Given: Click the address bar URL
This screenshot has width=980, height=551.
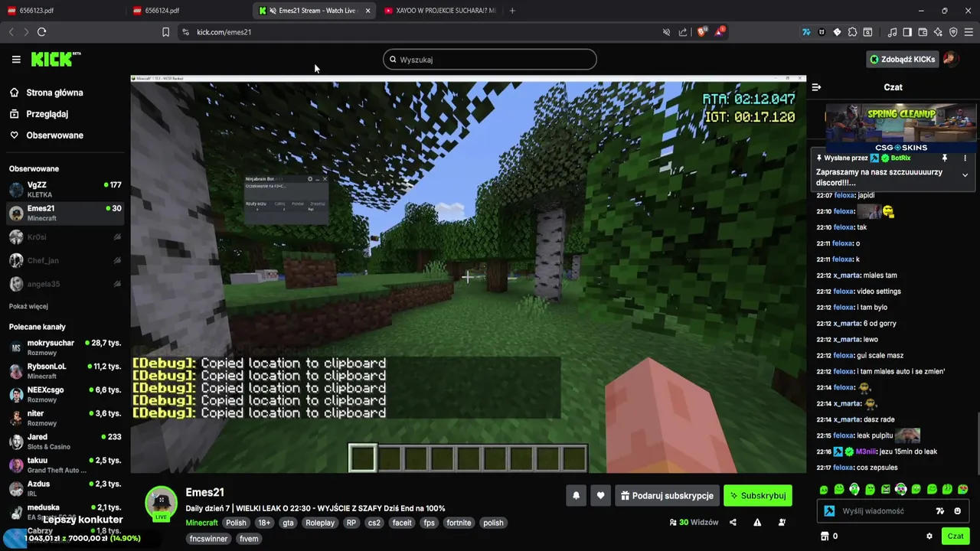Looking at the screenshot, I should [x=224, y=32].
